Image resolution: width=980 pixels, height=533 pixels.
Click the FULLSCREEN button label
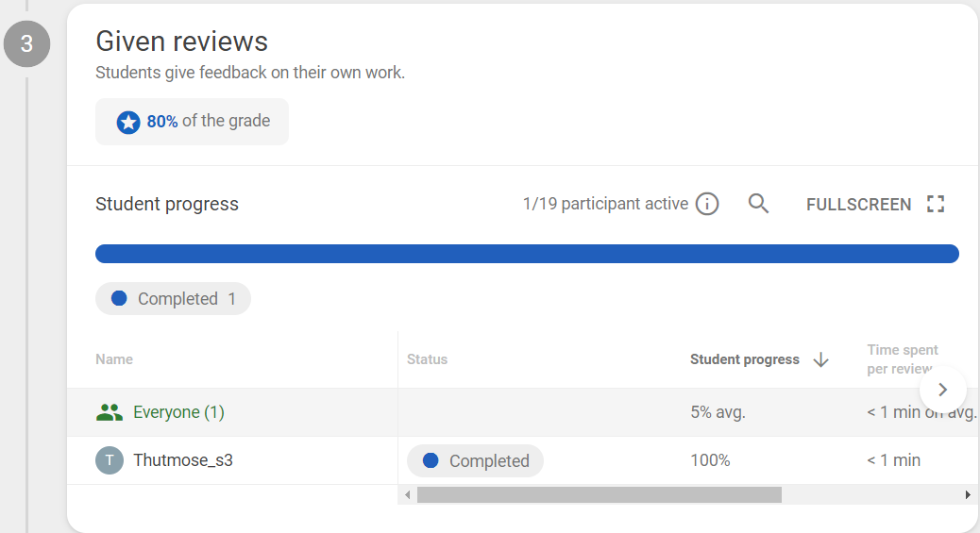[x=858, y=205]
